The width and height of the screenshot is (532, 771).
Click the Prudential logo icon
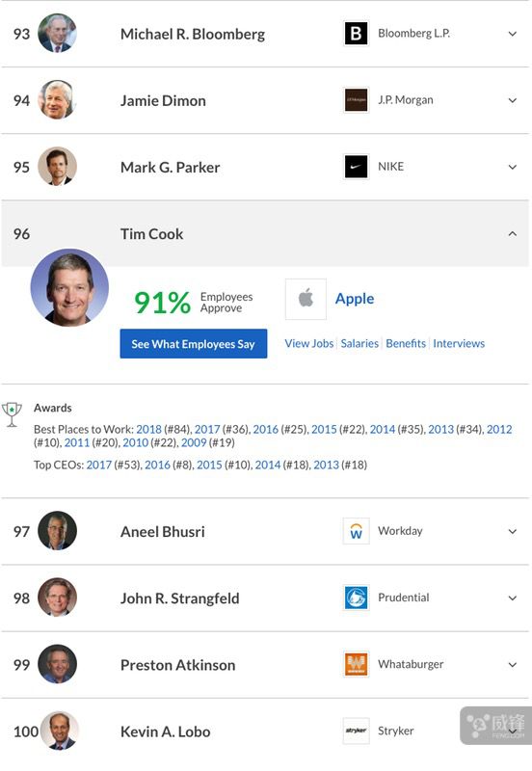coord(356,598)
